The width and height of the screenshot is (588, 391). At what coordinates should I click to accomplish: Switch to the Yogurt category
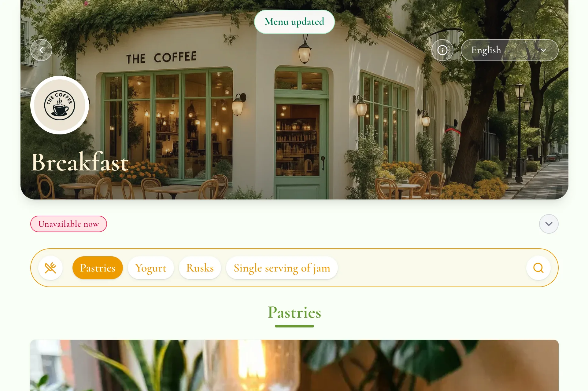tap(151, 268)
